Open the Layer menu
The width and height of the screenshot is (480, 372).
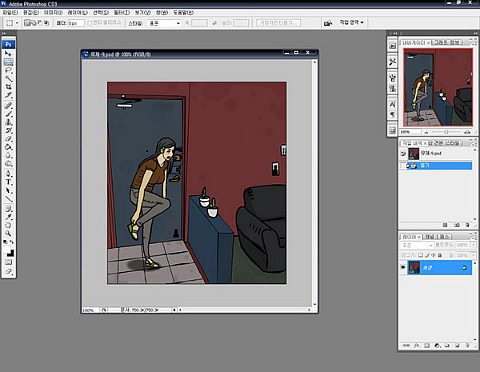[x=77, y=13]
